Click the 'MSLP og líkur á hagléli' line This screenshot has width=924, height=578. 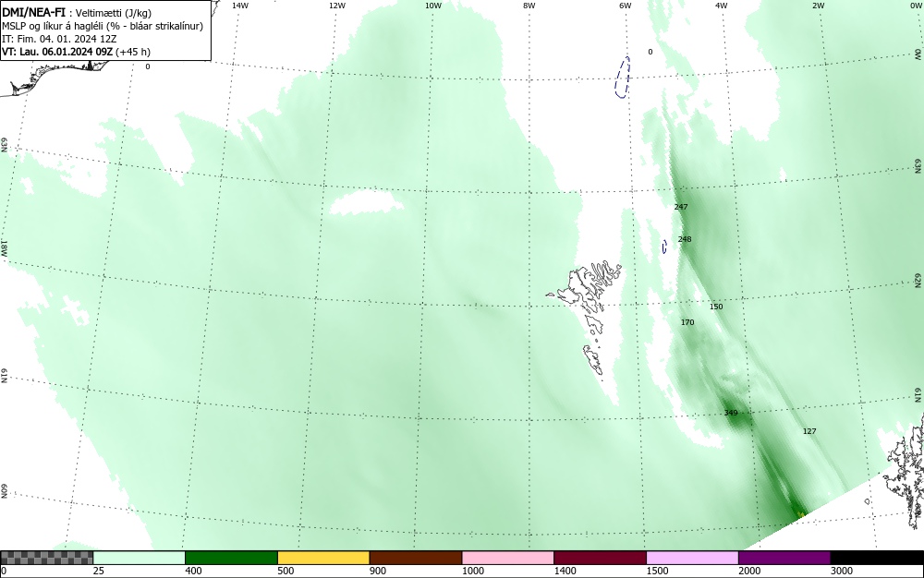pos(103,26)
